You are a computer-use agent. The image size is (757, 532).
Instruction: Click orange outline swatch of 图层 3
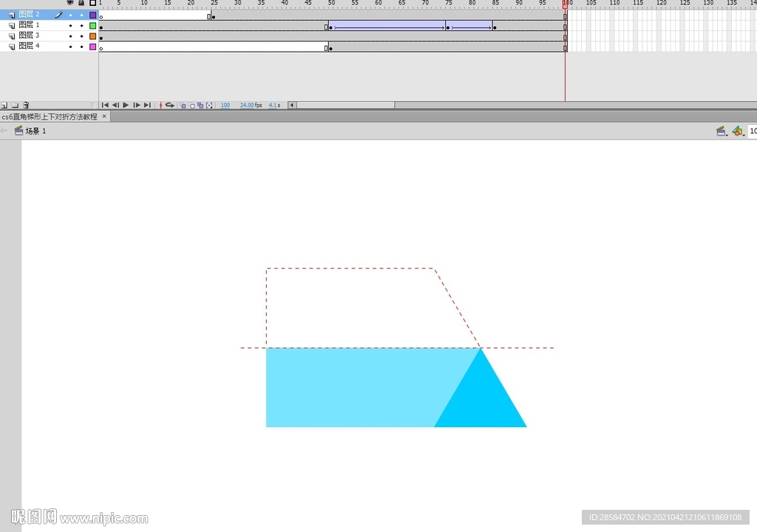tap(92, 36)
